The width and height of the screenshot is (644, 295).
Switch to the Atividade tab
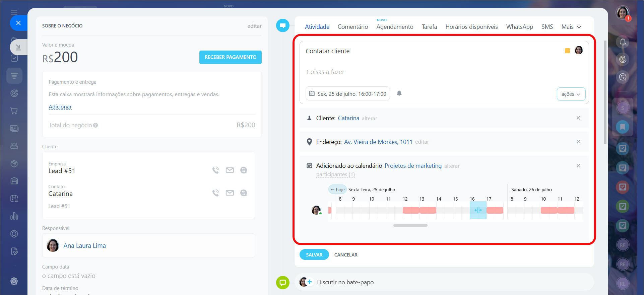tap(317, 27)
